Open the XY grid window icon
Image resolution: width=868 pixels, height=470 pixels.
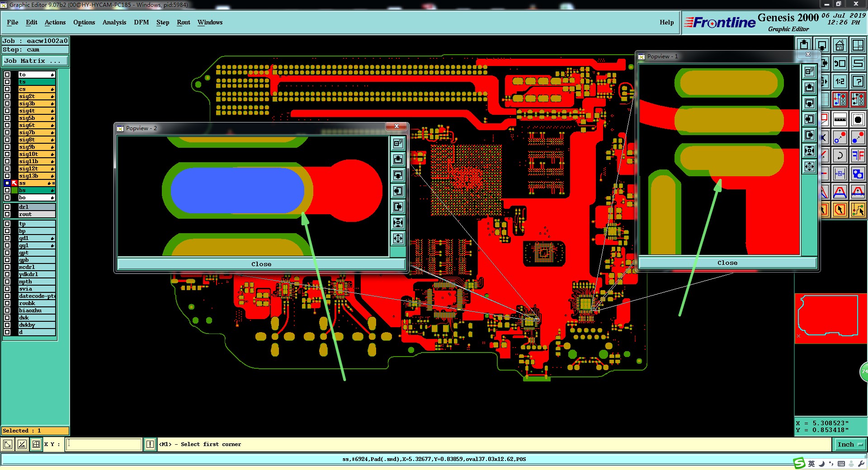point(858,45)
